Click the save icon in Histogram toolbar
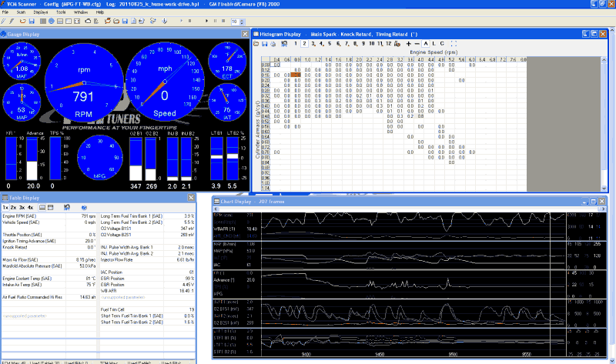Viewport: 616px width, 364px height. click(x=265, y=44)
